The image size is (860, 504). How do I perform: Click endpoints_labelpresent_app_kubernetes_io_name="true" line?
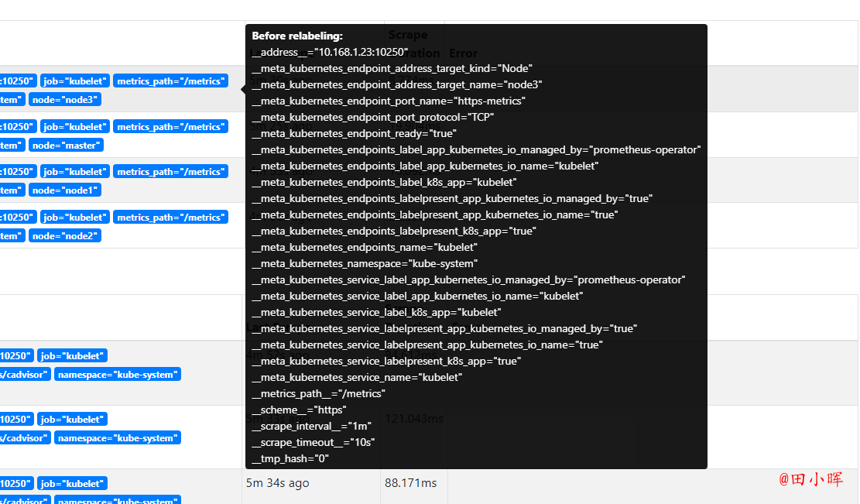pyautogui.click(x=435, y=215)
